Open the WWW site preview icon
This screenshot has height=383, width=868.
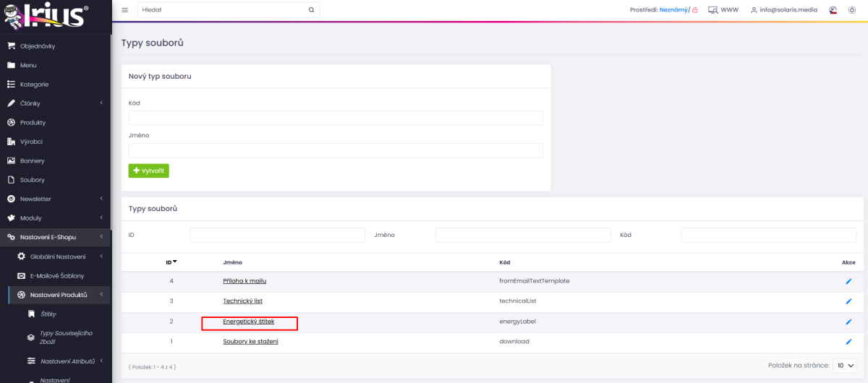click(712, 10)
